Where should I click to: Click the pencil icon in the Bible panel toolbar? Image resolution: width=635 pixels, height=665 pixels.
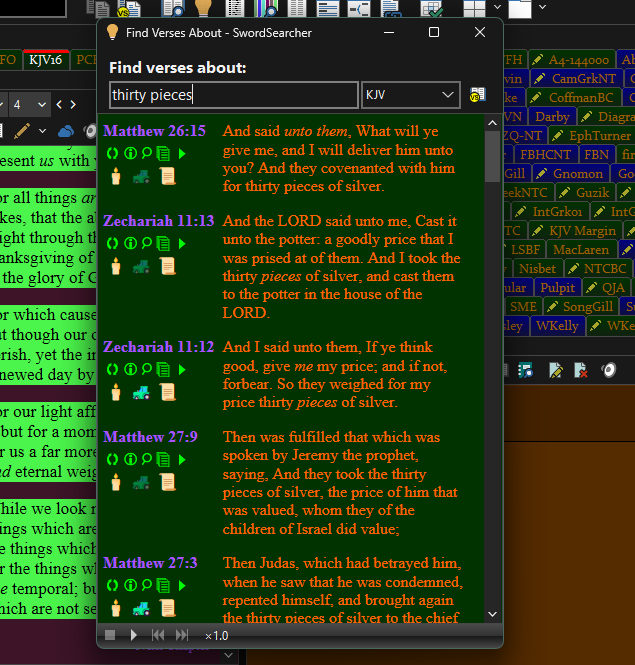click(22, 131)
